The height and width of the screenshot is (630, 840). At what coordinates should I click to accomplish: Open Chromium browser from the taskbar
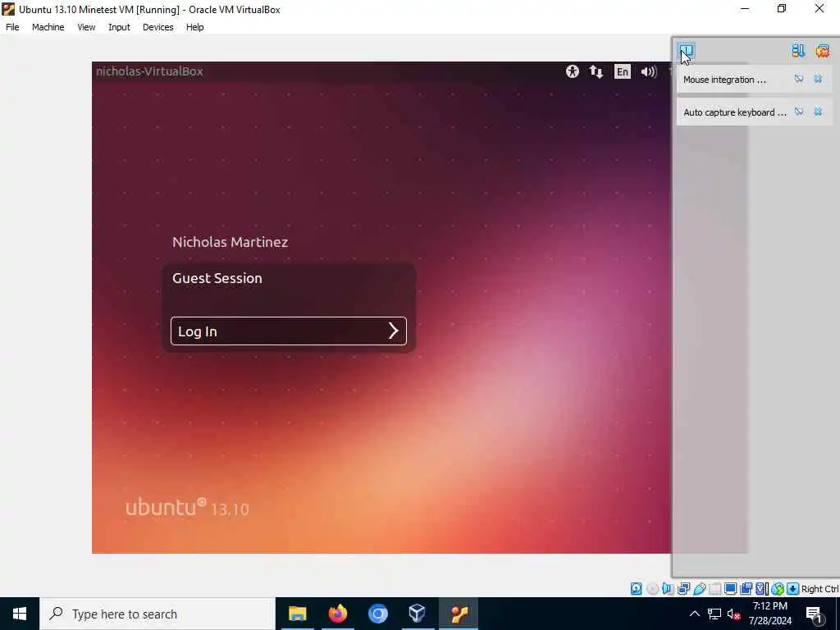377,614
